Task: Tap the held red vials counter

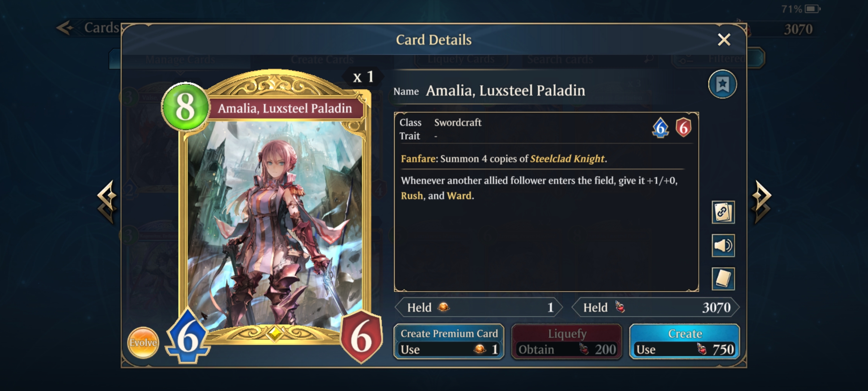Action: (x=655, y=308)
